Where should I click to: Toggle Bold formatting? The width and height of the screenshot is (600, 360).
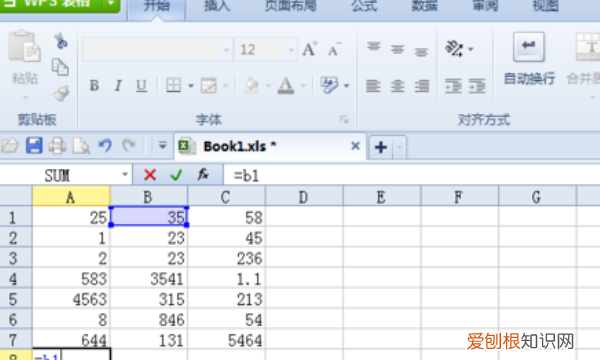94,85
